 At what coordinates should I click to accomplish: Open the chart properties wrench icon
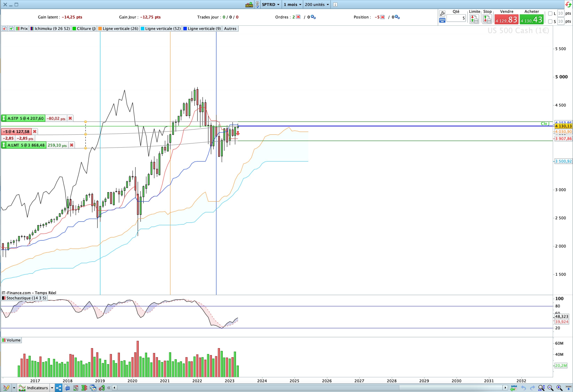(x=102, y=388)
